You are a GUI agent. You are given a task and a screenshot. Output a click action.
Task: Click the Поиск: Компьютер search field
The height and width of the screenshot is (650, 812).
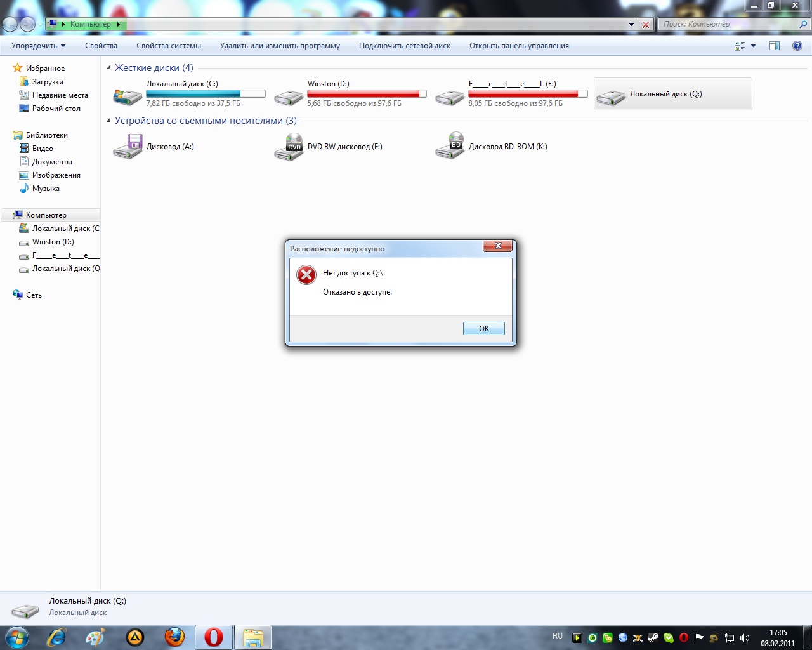pyautogui.click(x=728, y=24)
